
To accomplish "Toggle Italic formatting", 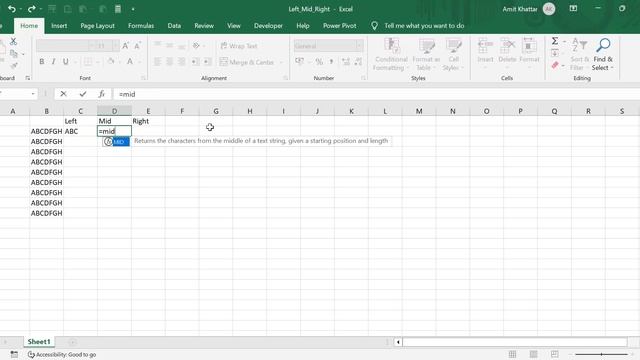I will [x=53, y=62].
